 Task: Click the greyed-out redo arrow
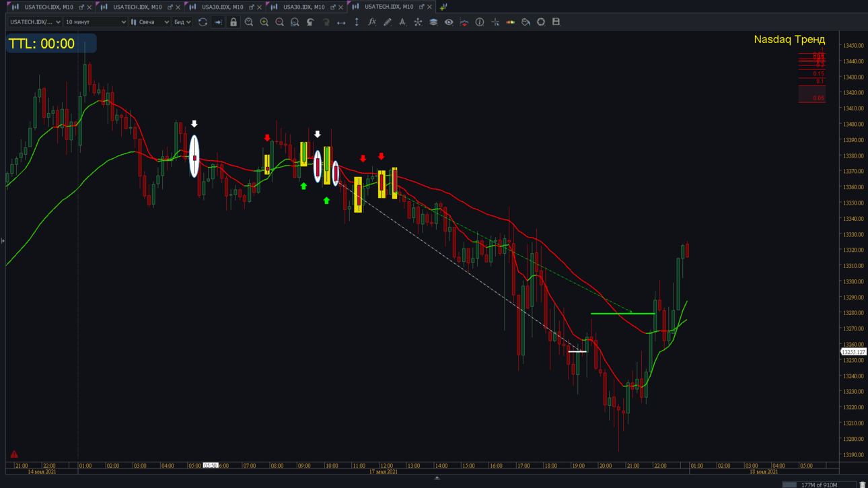point(326,22)
